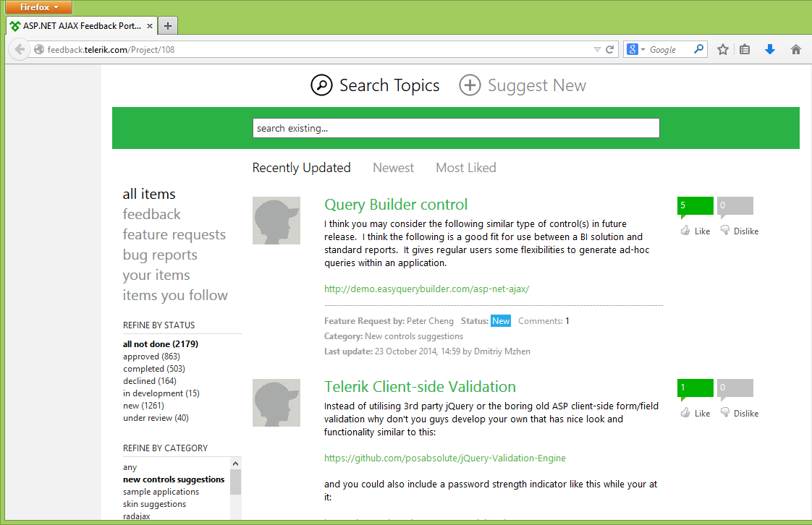
Task: Open the Query Builder control topic title
Action: [x=396, y=205]
